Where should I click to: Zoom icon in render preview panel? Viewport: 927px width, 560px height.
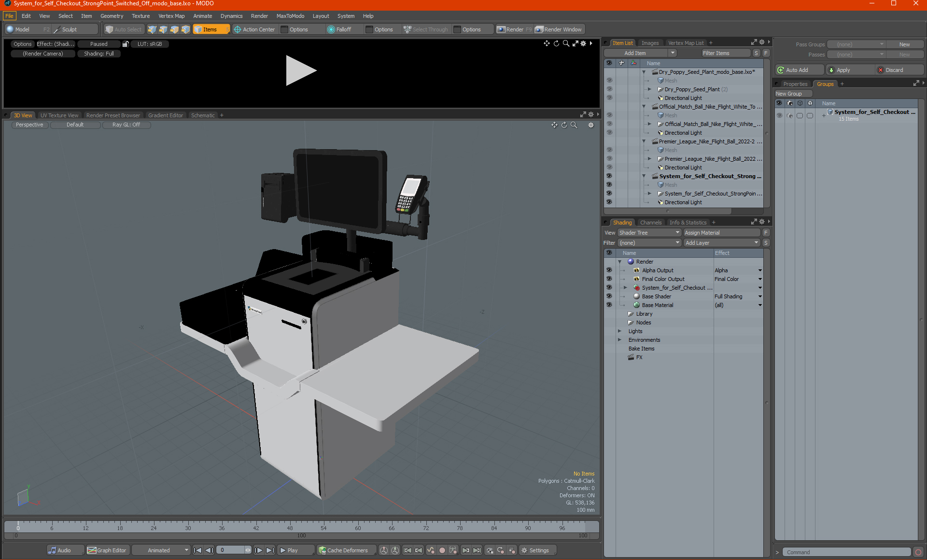(566, 43)
